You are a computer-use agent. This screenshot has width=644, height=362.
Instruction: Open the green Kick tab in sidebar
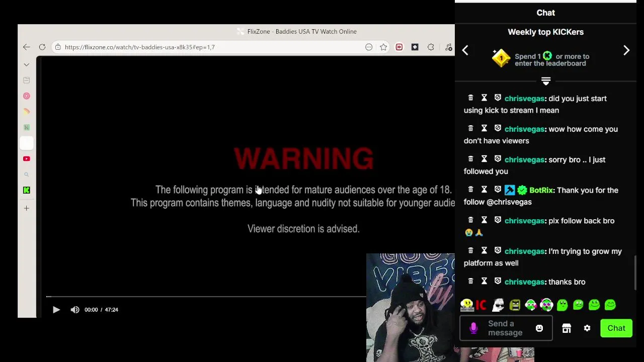(x=27, y=190)
